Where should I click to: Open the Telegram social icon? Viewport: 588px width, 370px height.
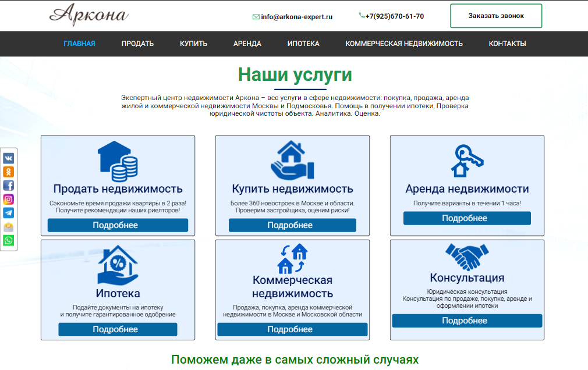[9, 213]
